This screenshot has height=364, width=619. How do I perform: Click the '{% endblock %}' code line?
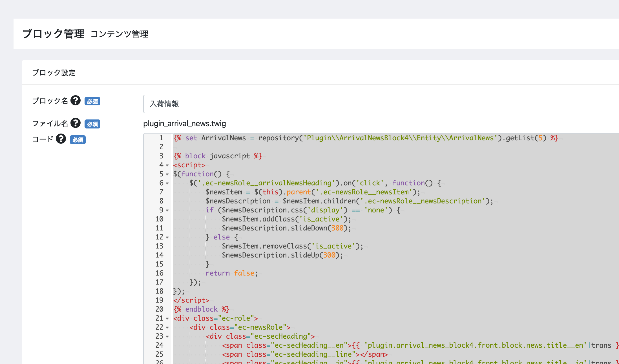pos(201,309)
